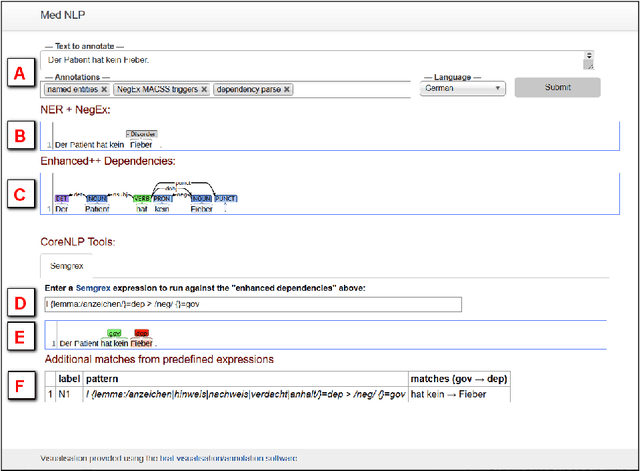Click into the 'Text to annotate' field

tap(300, 60)
